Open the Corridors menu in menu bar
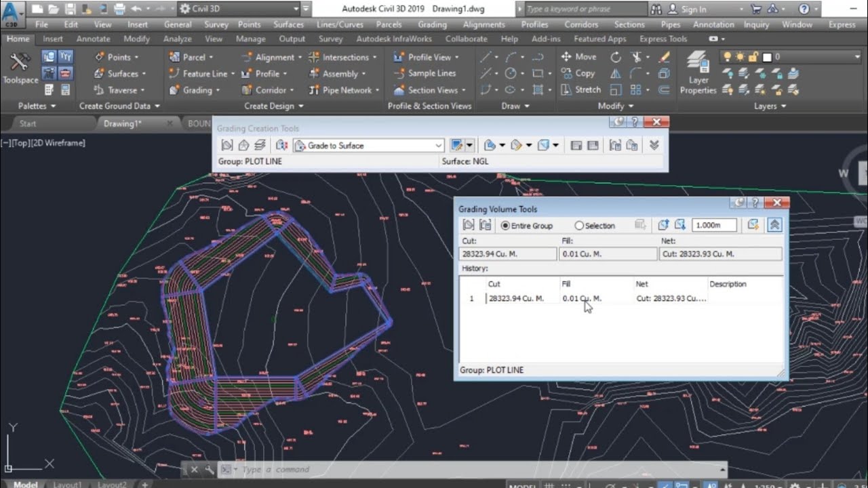Viewport: 868px width, 488px height. 581,24
